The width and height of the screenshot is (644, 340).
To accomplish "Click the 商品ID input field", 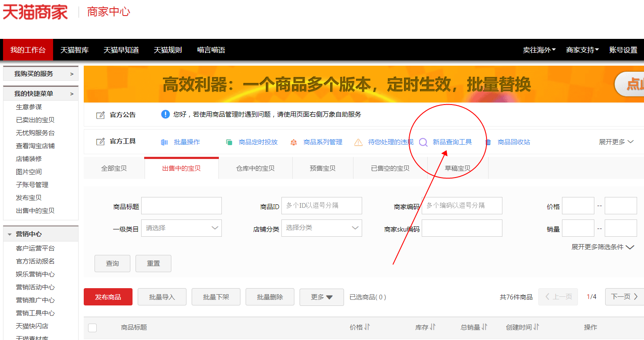I will tap(322, 206).
